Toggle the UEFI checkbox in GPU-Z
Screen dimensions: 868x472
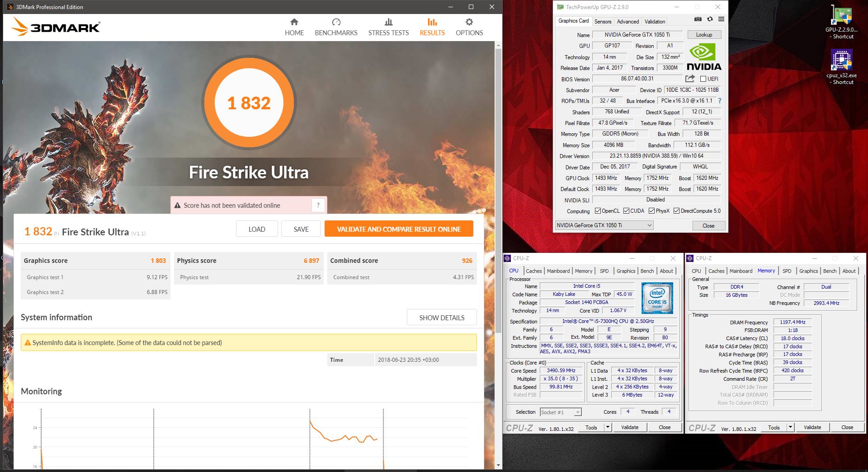(x=703, y=79)
